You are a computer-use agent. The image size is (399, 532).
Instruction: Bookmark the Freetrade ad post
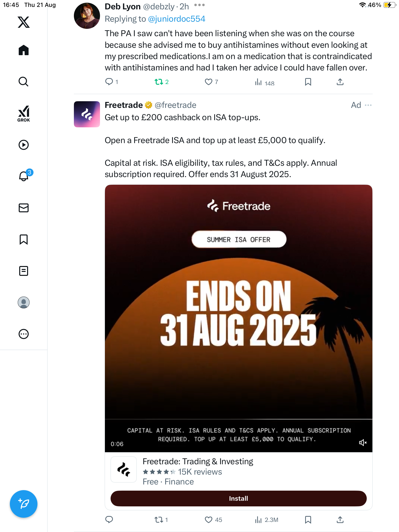(308, 520)
